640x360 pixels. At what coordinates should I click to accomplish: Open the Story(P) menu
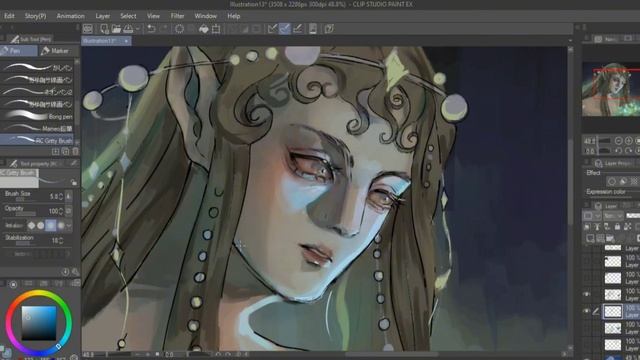click(36, 16)
